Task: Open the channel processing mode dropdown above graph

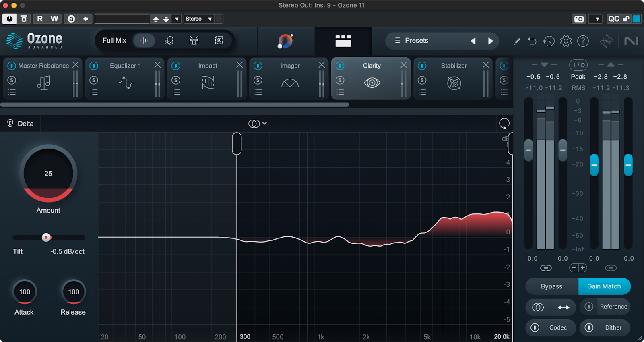Action: pos(258,124)
